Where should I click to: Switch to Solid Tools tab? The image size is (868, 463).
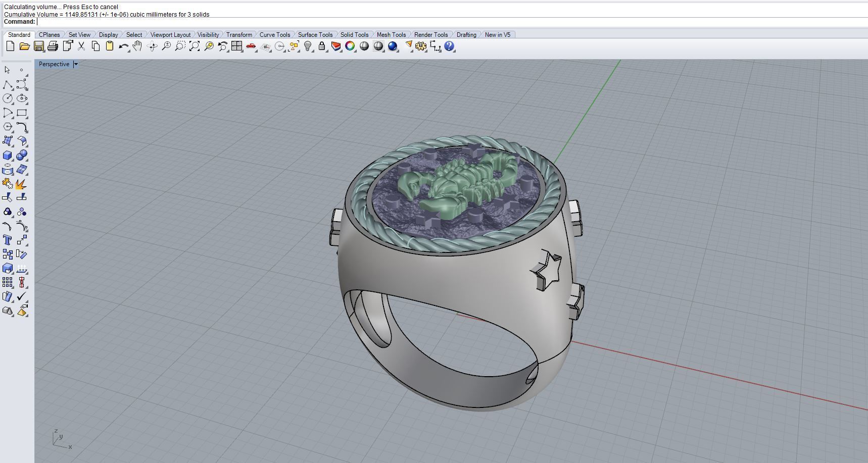pyautogui.click(x=354, y=35)
